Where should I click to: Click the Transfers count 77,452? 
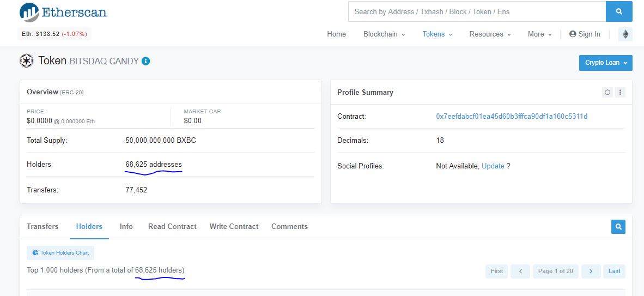(136, 190)
